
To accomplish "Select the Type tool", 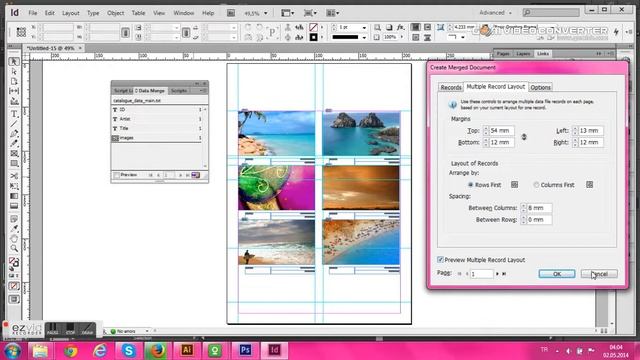I will 14,114.
